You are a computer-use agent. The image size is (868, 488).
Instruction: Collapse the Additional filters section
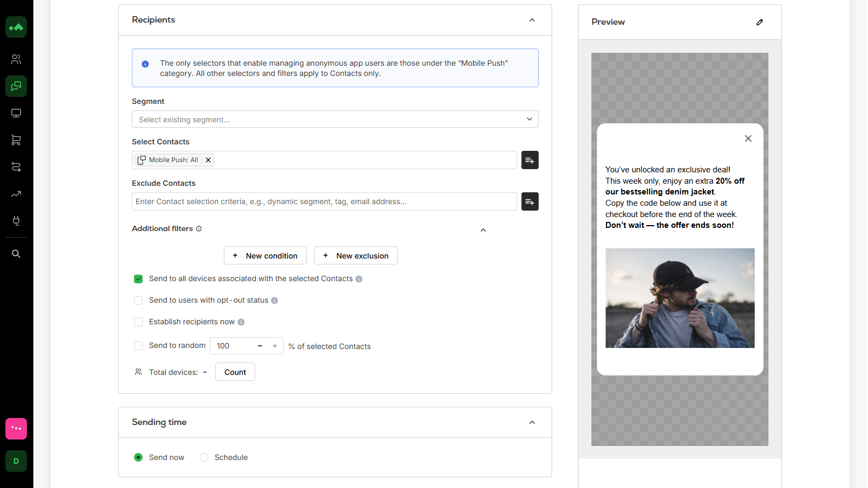483,230
